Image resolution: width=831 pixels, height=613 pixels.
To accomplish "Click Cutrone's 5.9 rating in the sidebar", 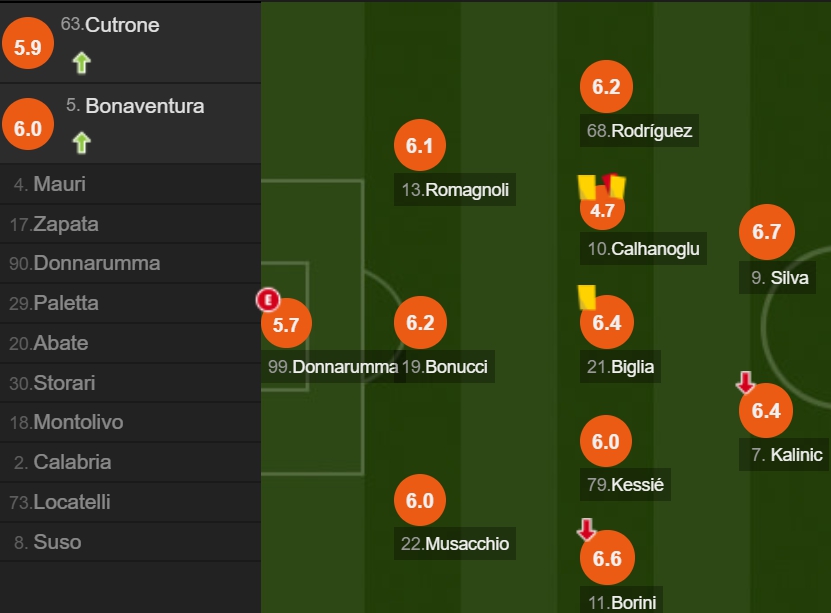I will coord(28,47).
